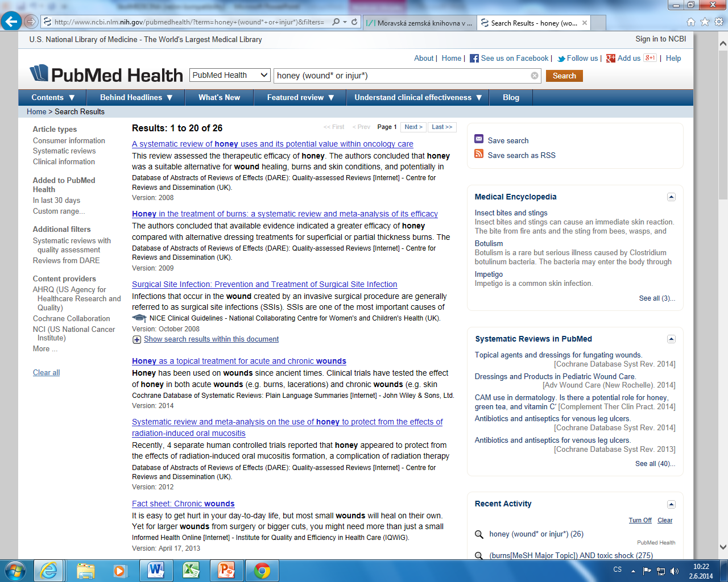Click the Twitter bird icon
The height and width of the screenshot is (582, 728).
[561, 59]
